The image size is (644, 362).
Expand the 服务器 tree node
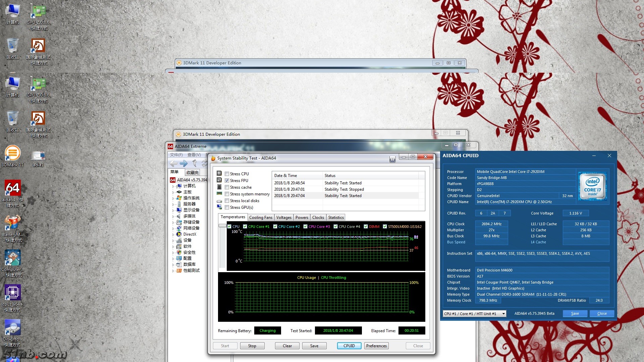173,204
